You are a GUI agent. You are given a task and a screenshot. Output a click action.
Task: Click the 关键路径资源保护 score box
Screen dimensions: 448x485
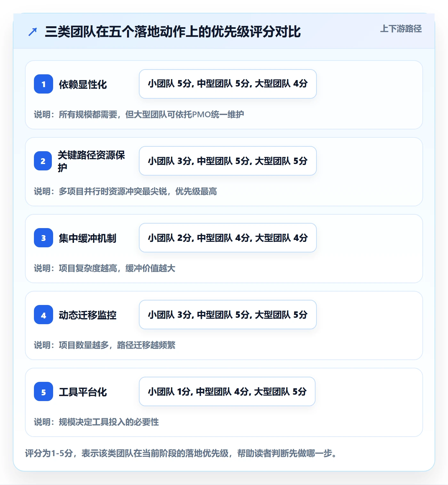click(228, 161)
